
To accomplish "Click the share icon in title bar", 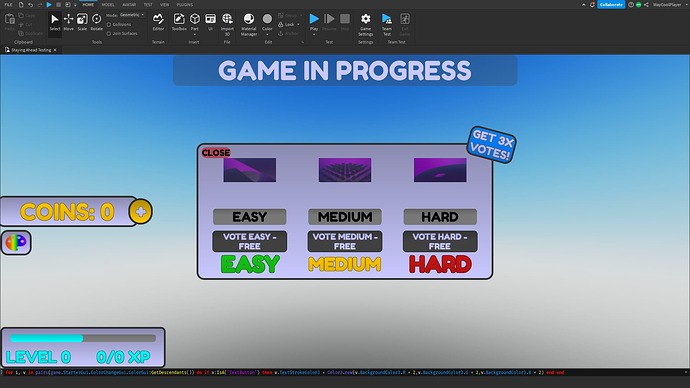I will click(x=646, y=4).
